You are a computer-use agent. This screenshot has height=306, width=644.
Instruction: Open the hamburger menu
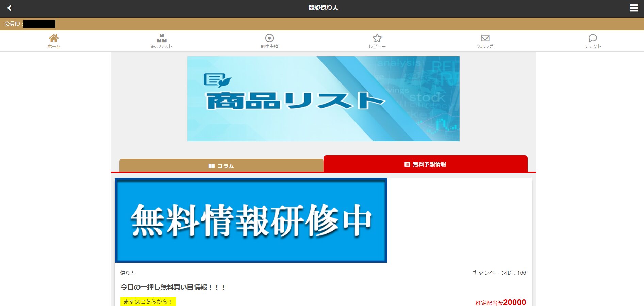633,8
